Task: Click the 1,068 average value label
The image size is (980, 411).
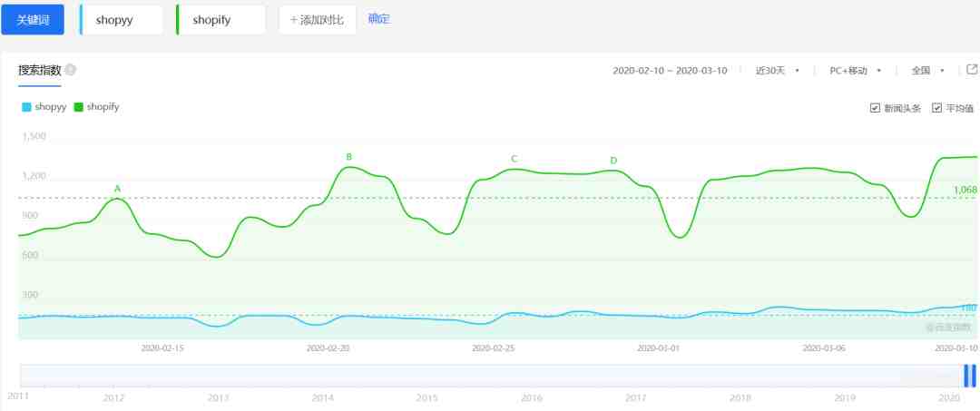Action: coord(965,190)
